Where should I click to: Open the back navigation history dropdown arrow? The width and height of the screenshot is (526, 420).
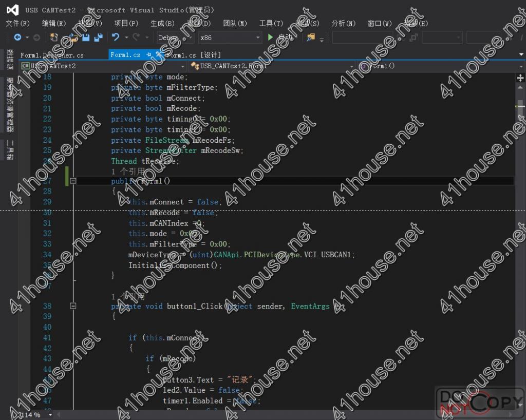27,37
